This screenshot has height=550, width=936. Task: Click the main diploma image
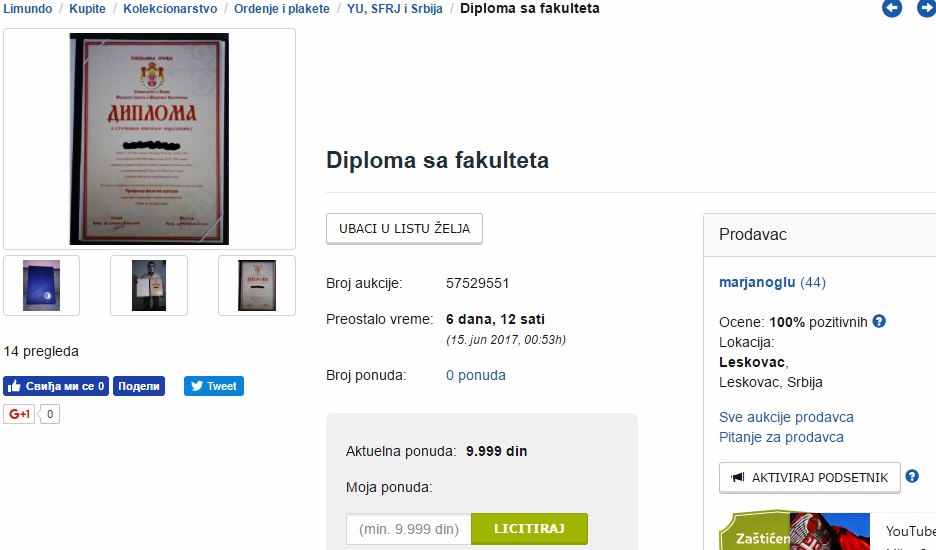(149, 139)
